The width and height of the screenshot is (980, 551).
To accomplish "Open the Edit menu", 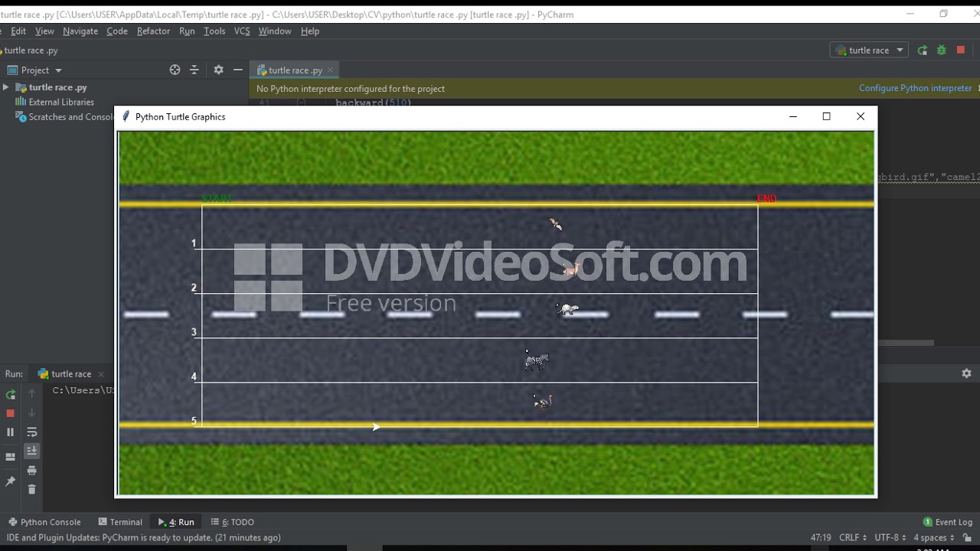I will click(18, 31).
